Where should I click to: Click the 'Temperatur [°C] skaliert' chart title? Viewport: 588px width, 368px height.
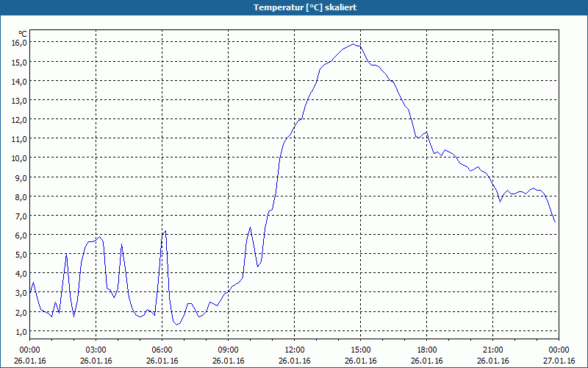(x=305, y=7)
